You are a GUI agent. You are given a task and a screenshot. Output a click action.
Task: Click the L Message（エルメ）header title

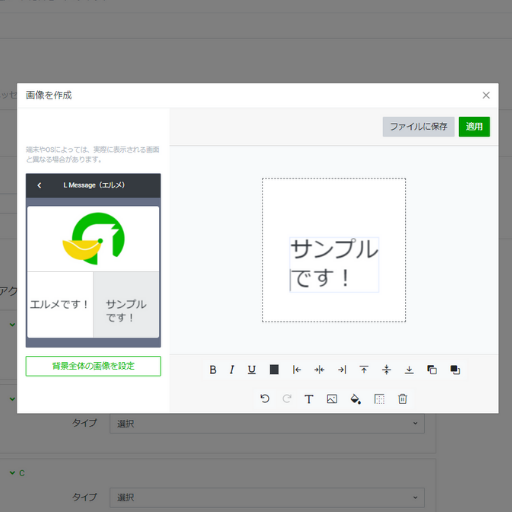pos(94,185)
